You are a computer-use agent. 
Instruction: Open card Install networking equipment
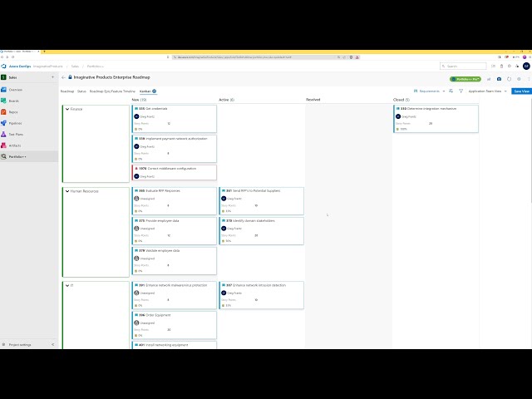(175, 345)
